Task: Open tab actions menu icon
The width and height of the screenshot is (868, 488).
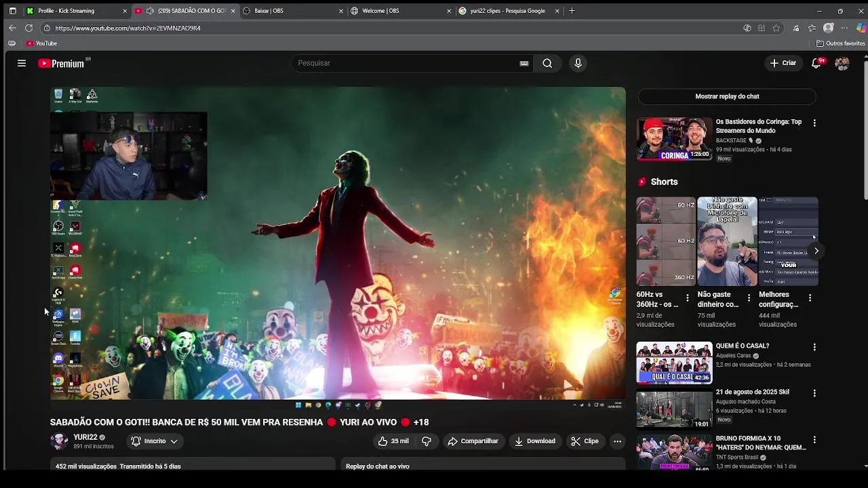Action: 11,11
